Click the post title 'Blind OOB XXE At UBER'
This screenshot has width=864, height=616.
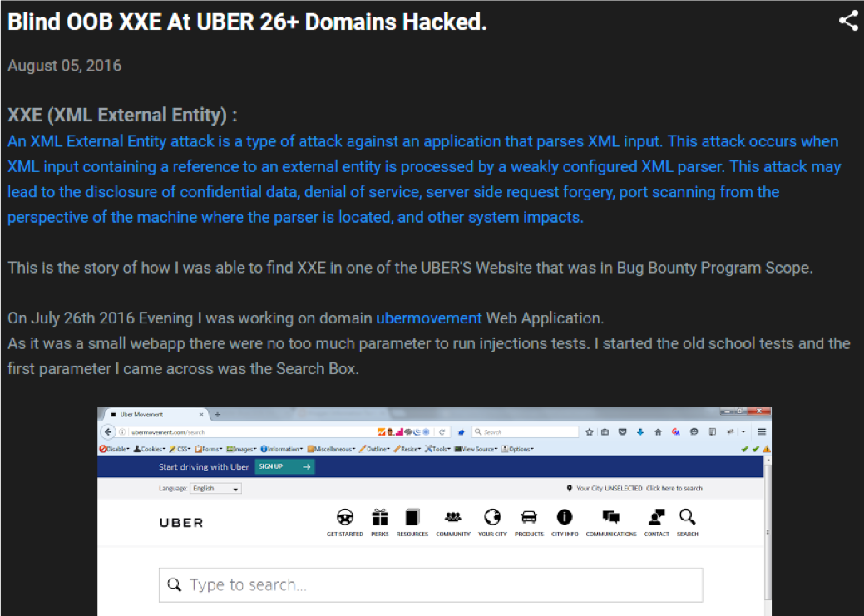[x=248, y=22]
